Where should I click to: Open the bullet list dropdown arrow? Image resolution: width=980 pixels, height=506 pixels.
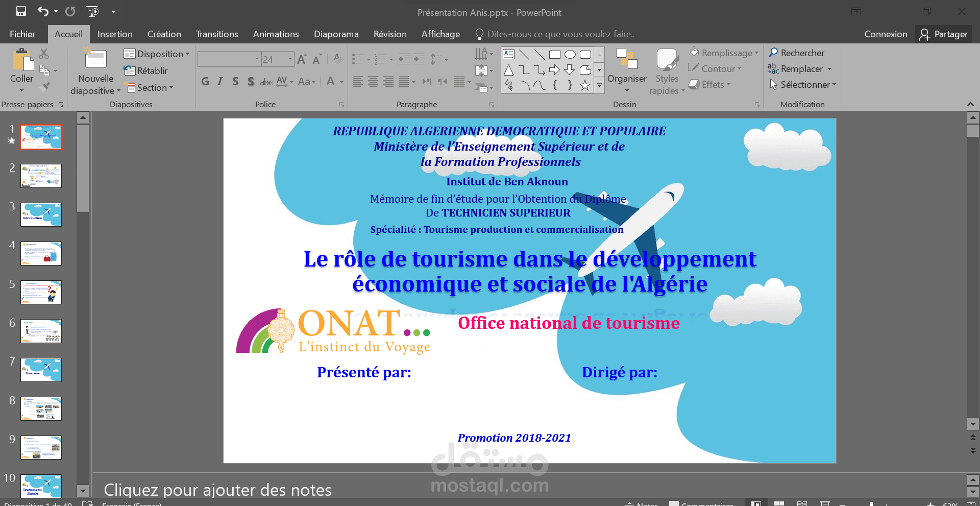(369, 60)
